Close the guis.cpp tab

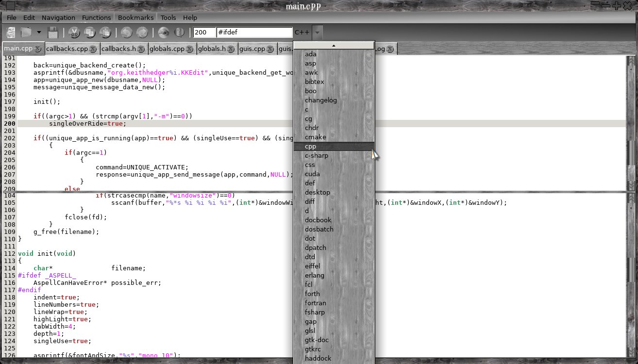270,49
